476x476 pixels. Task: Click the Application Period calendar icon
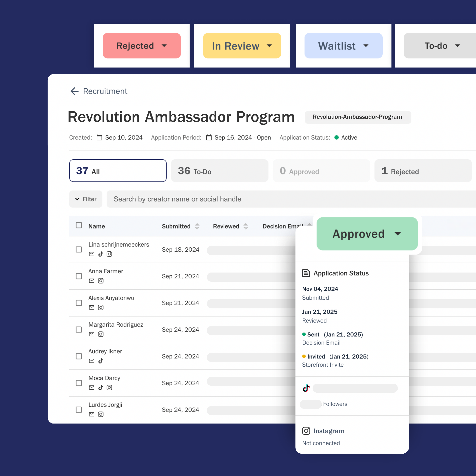[209, 138]
